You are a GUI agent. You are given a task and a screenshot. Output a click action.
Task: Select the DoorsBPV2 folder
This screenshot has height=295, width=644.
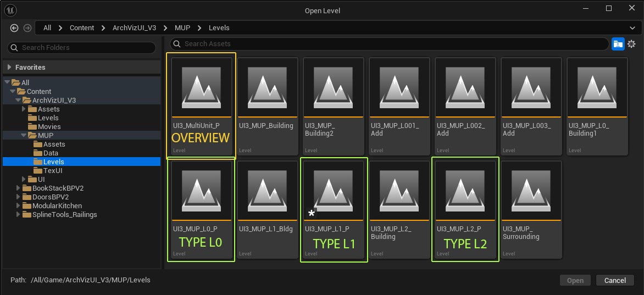81,197
